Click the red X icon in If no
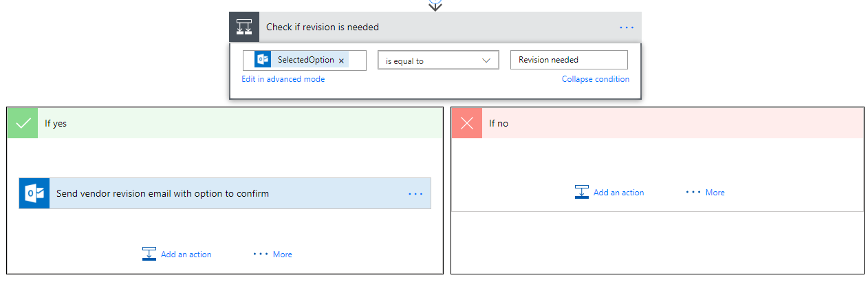Screen dimensions: 868x282 (x=467, y=123)
